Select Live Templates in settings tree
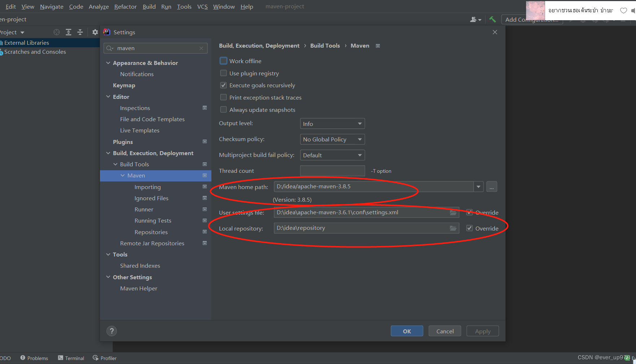Viewport: 636px width, 364px height. [140, 130]
